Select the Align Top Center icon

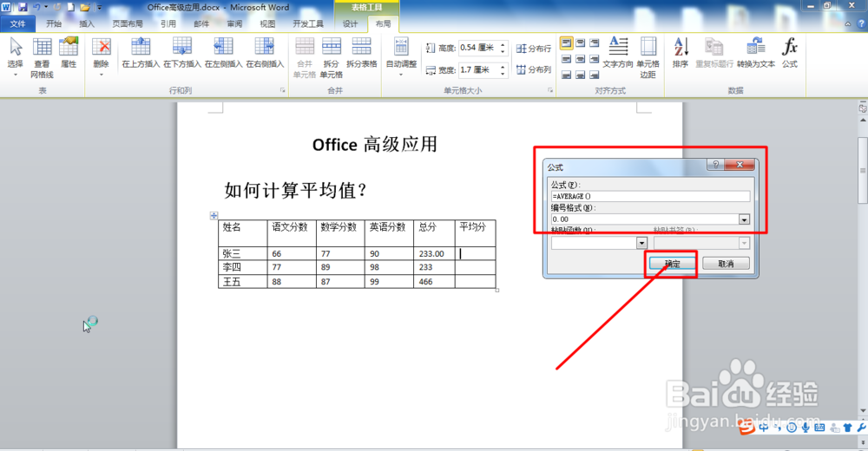click(x=580, y=43)
